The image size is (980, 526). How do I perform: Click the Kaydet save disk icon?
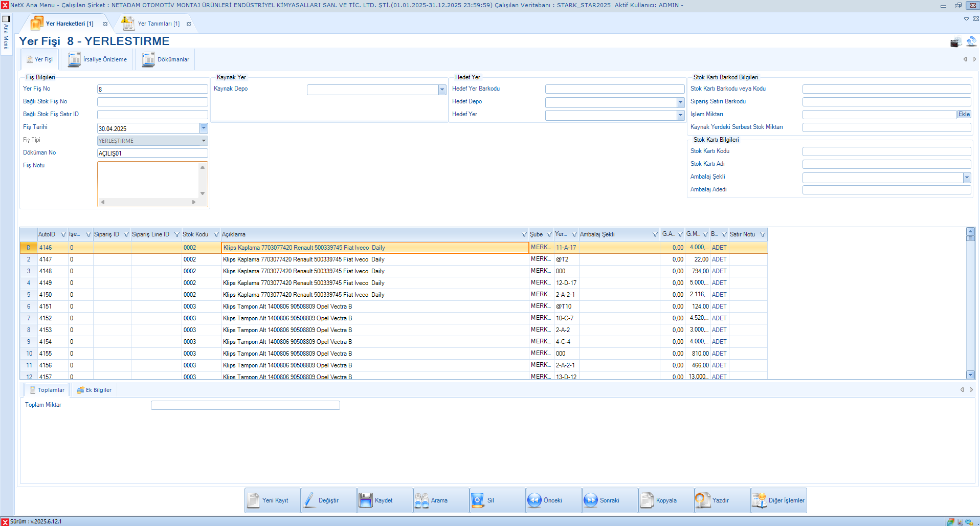pos(366,500)
